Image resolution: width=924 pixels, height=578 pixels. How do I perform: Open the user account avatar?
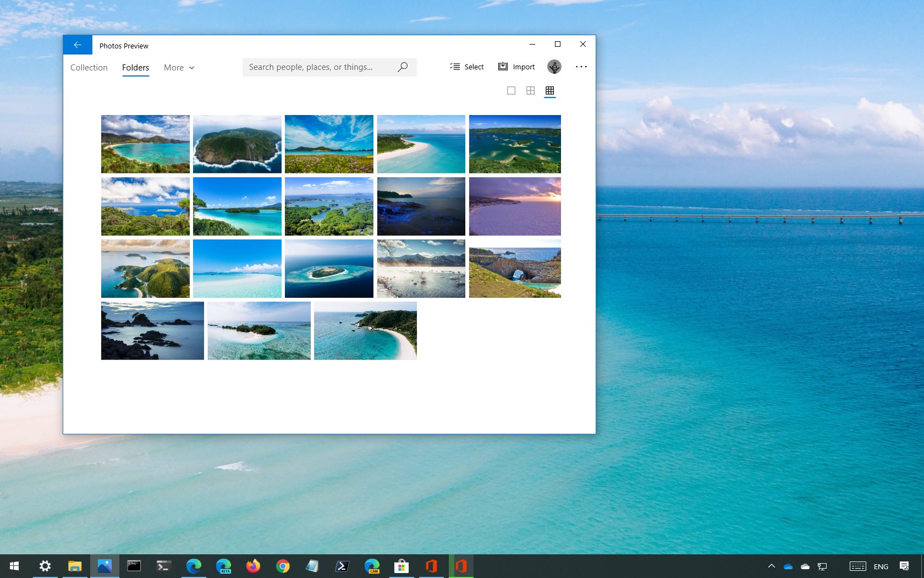coord(554,67)
